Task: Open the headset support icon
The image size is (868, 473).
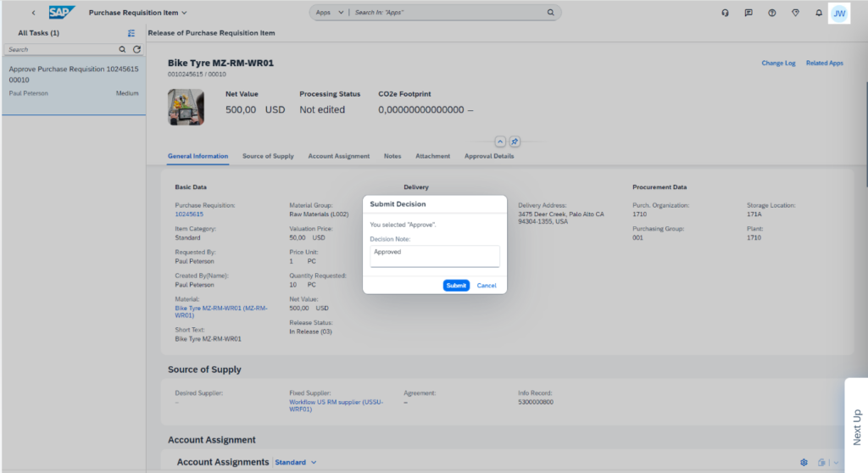Action: (725, 13)
